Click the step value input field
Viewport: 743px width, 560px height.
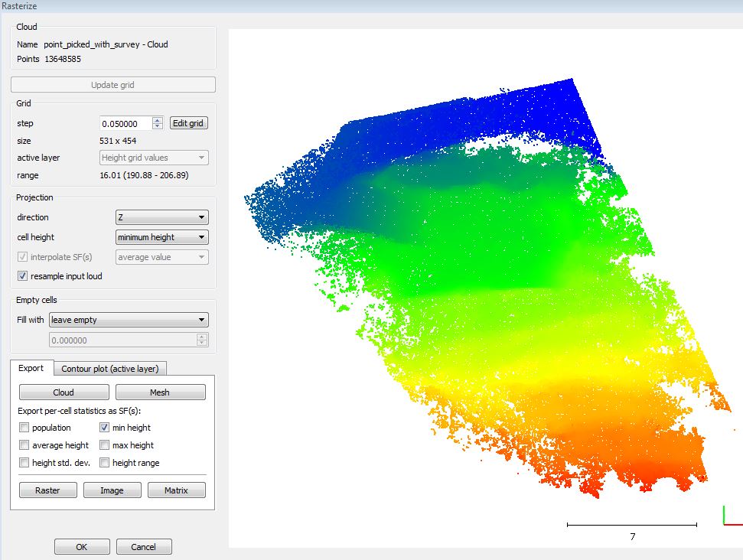point(125,123)
